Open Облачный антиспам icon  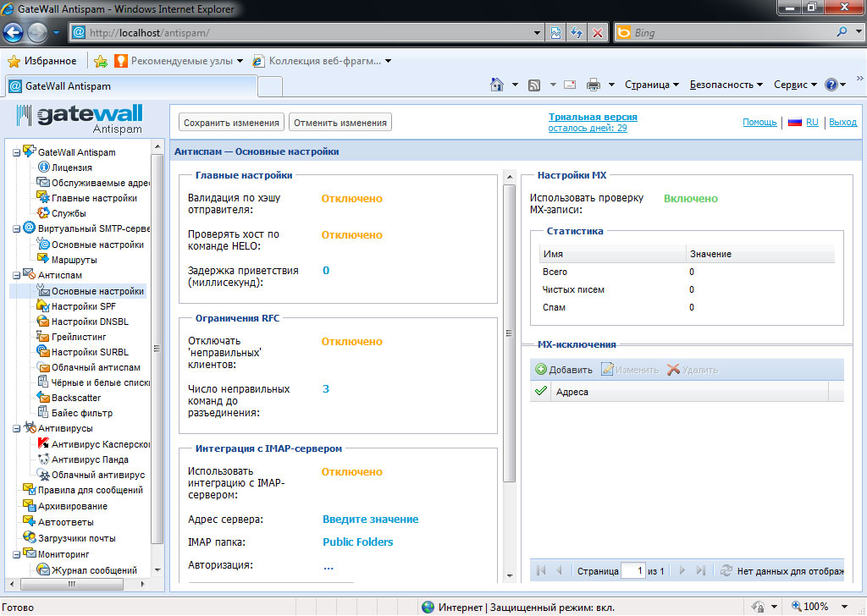(43, 367)
